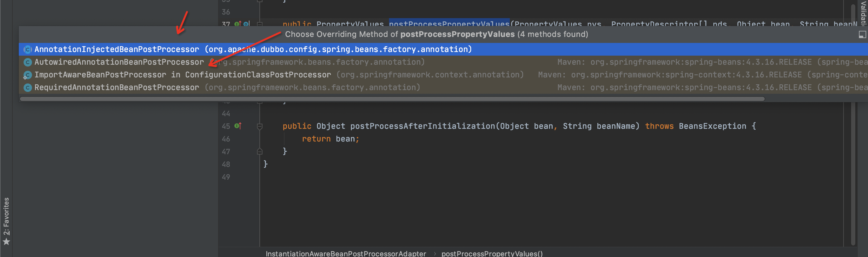
Task: Click the BeansException type on line 45
Action: click(712, 126)
